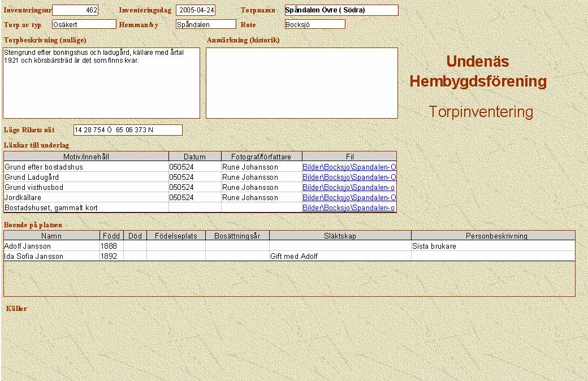Open file link for Bostadshuset, gammalt kort
The height and width of the screenshot is (381, 588).
[348, 208]
